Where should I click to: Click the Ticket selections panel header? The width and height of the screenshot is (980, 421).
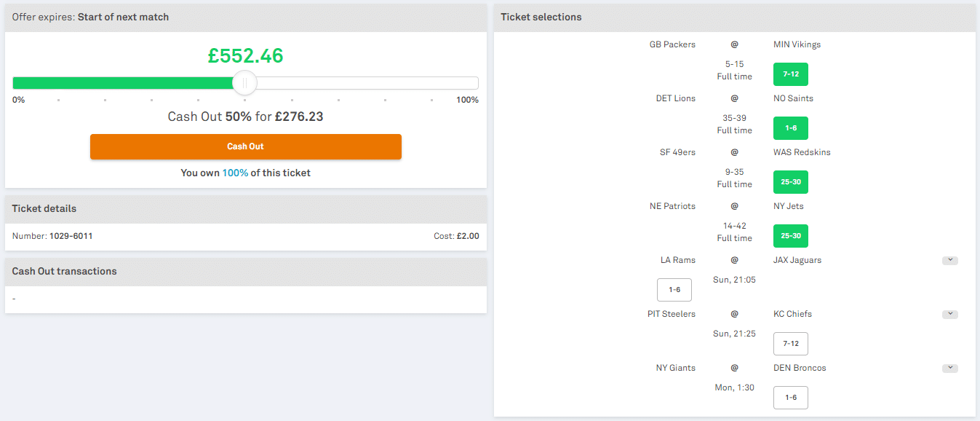pyautogui.click(x=734, y=17)
